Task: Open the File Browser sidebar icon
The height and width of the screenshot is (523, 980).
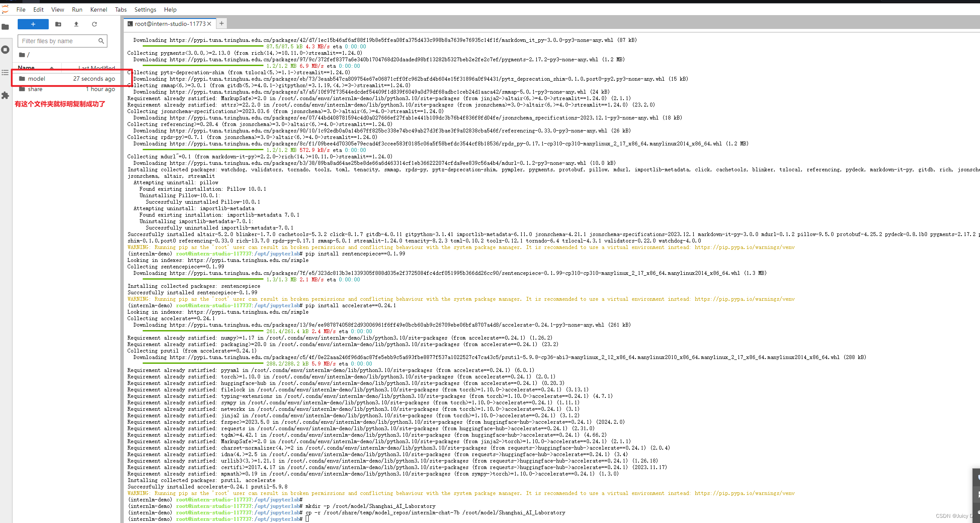Action: 5,27
